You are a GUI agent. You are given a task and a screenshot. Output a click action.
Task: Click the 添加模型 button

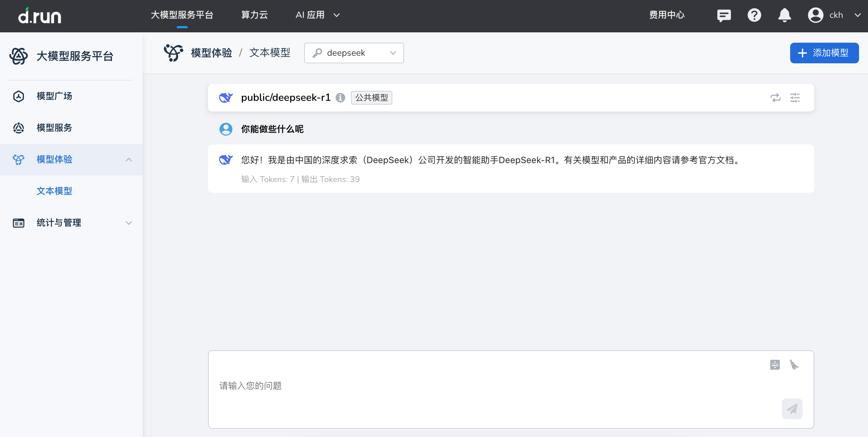[824, 53]
